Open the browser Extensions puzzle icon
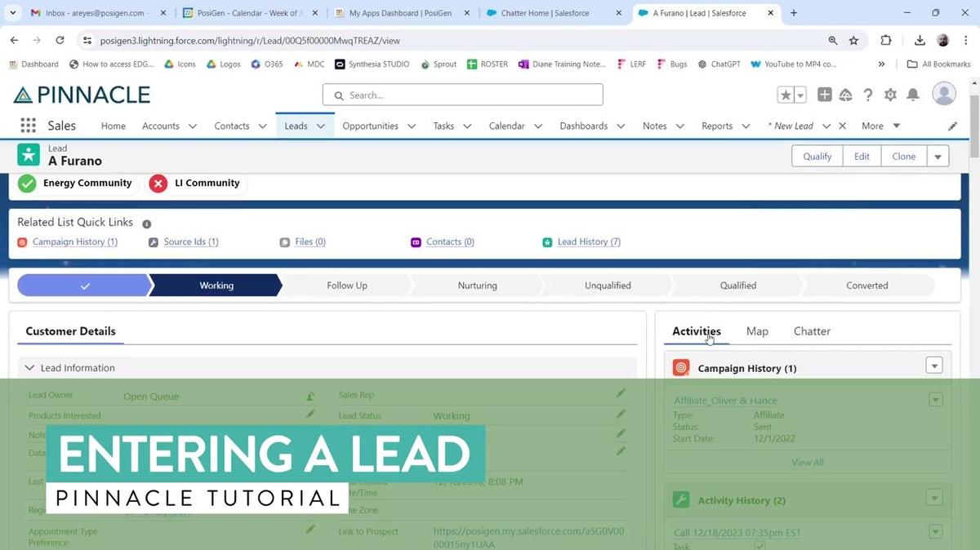Viewport: 980px width, 550px height. tap(886, 40)
